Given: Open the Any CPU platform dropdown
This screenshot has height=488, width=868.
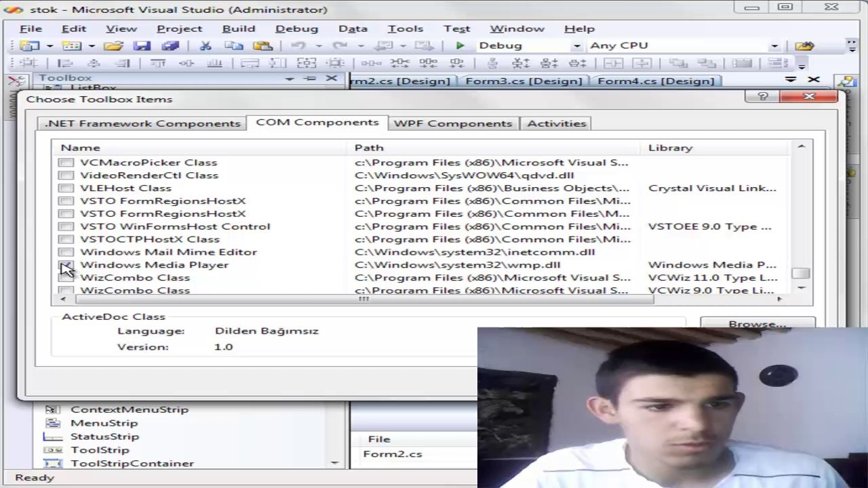Looking at the screenshot, I should pos(774,45).
